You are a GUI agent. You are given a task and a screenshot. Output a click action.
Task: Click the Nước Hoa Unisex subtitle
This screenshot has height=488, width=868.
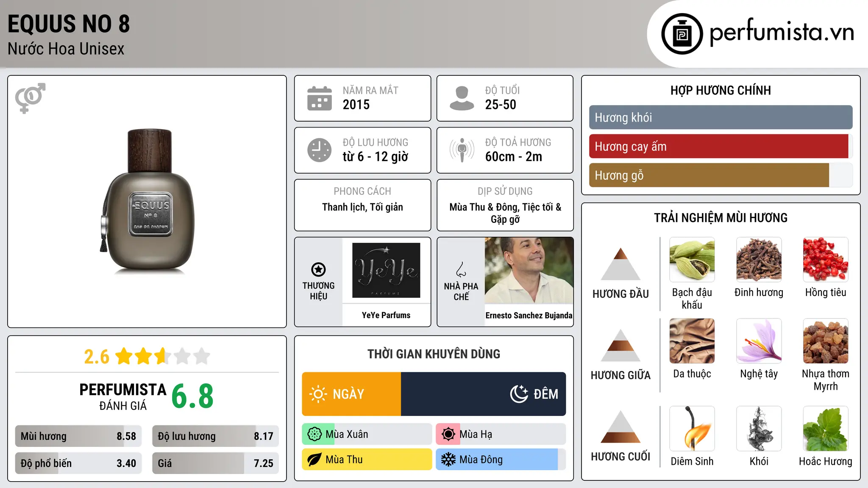(66, 49)
